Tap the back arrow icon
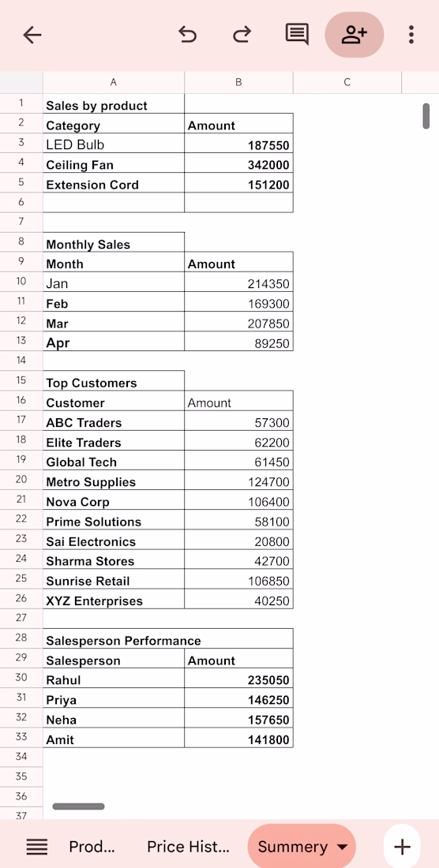Viewport: 439px width, 868px height. point(32,35)
